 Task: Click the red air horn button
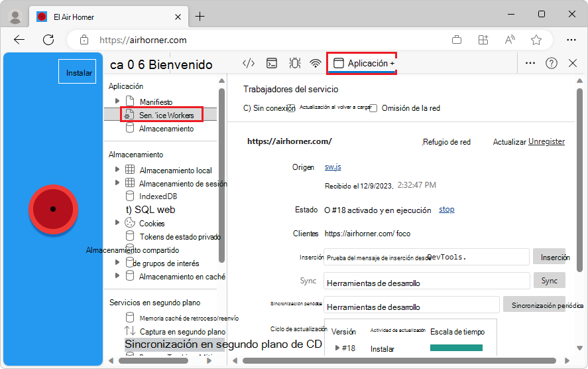[53, 209]
